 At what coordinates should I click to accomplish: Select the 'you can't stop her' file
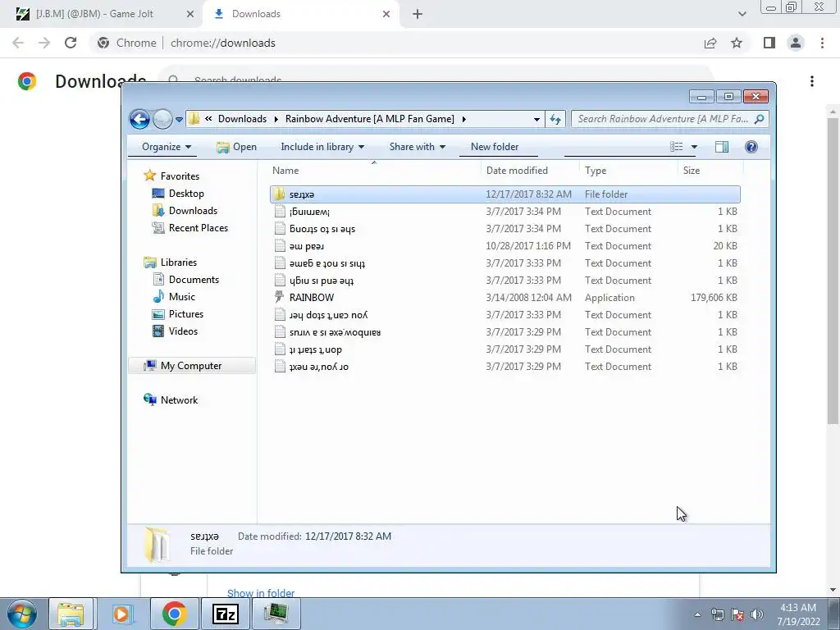click(x=505, y=315)
